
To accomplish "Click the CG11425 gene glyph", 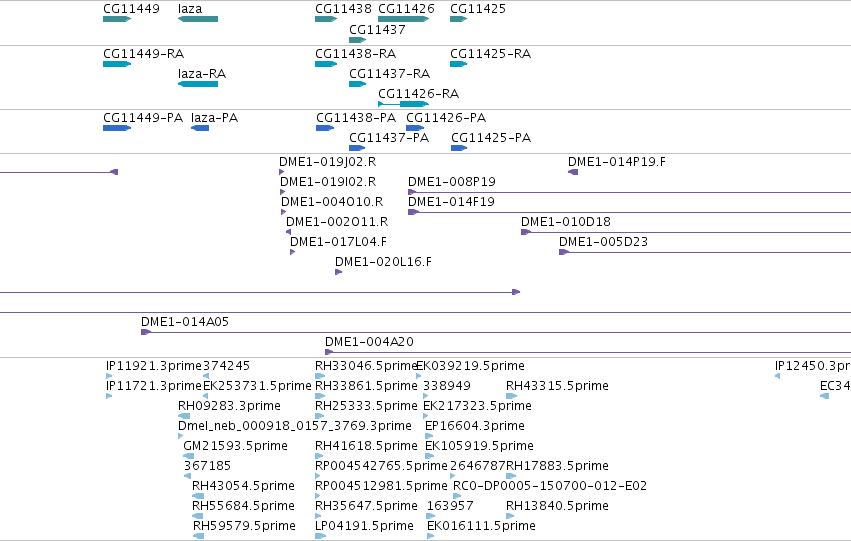I will (x=459, y=19).
